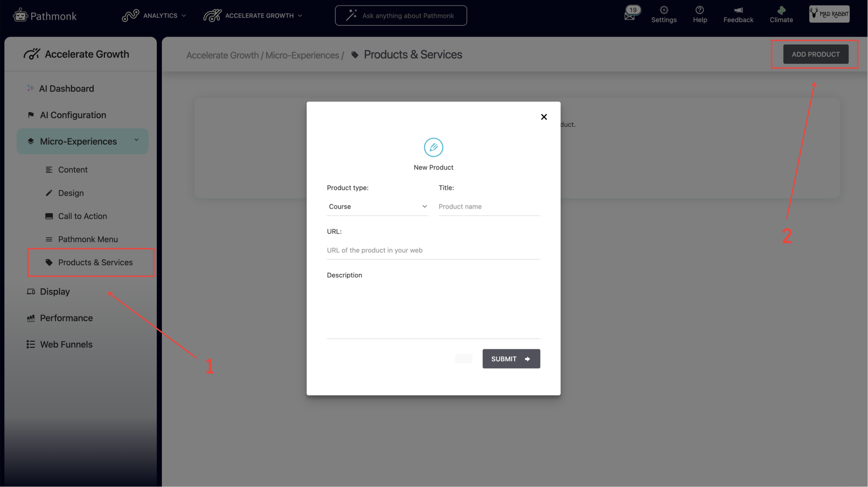
Task: Open the Product type Course dropdown
Action: pos(377,206)
